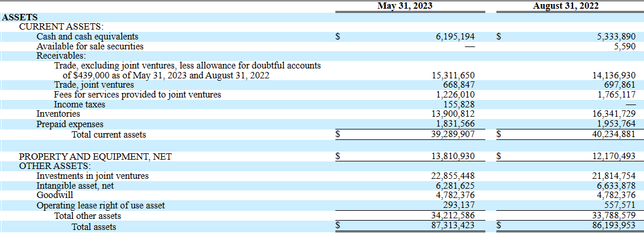Select the 16,341,729 inventories value
The height and width of the screenshot is (234, 644).
point(614,114)
